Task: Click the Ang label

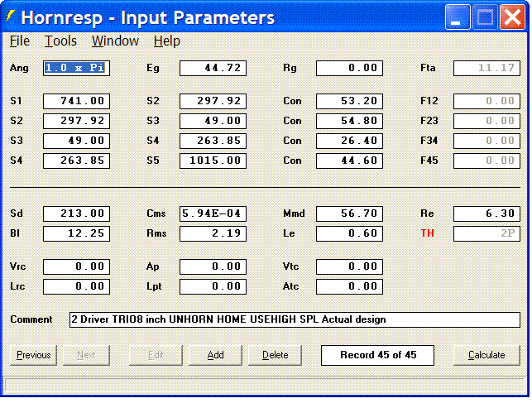Action: coord(19,68)
